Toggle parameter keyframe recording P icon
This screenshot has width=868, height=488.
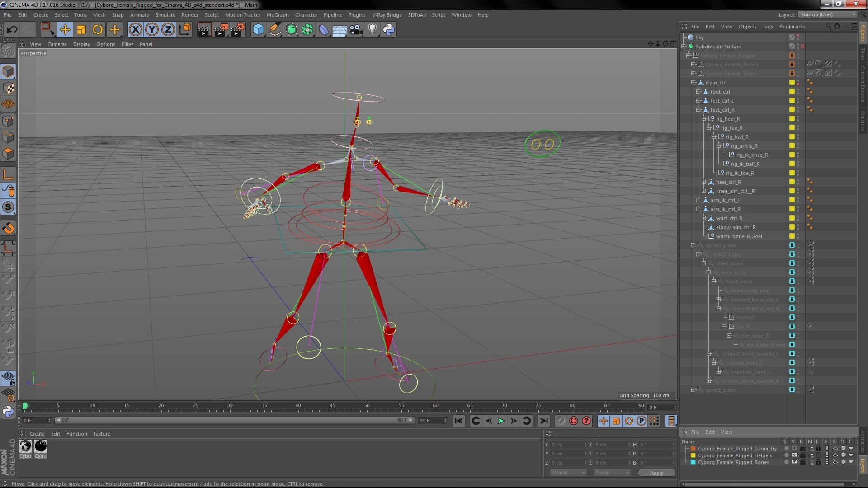pyautogui.click(x=642, y=421)
